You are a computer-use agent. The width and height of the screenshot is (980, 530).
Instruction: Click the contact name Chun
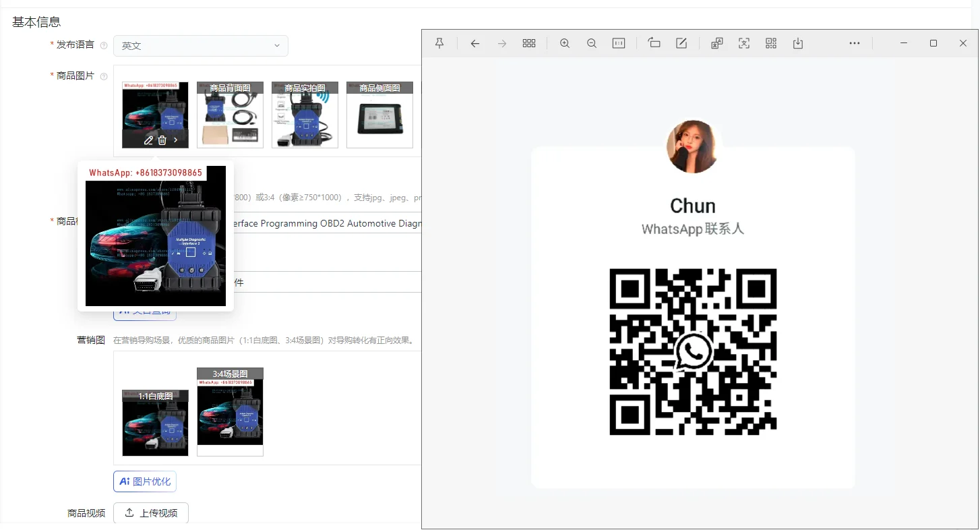(693, 206)
